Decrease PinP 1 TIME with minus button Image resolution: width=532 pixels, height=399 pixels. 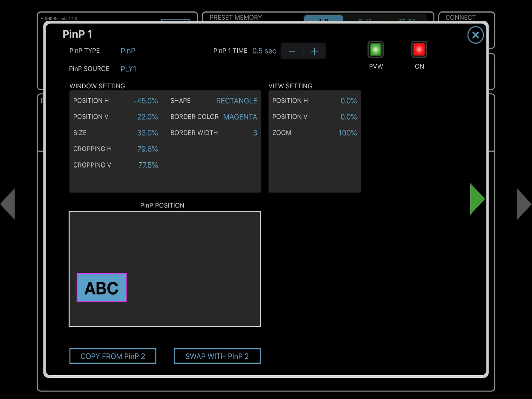tap(292, 51)
